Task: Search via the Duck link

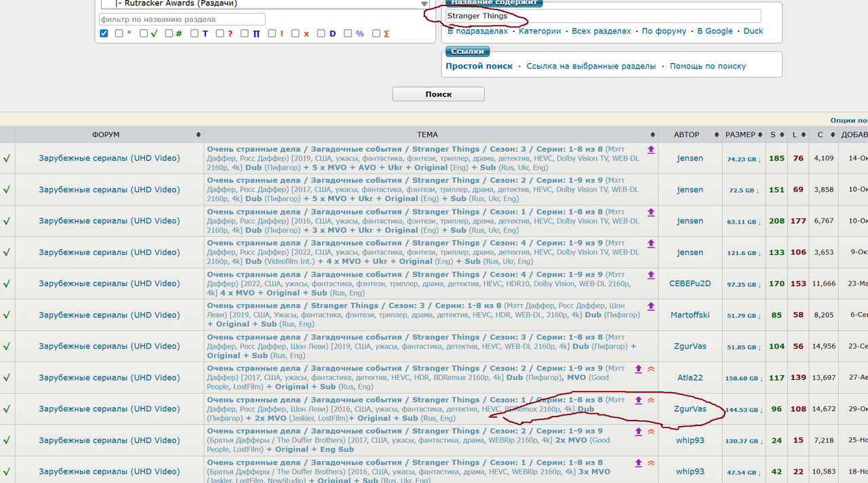Action: tap(753, 31)
